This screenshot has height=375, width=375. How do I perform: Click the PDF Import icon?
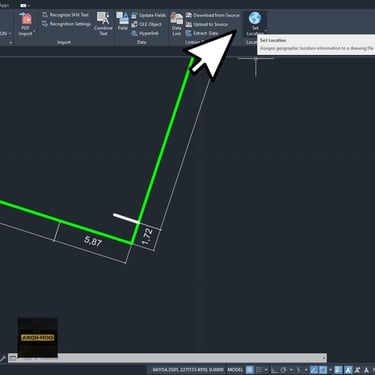tap(25, 18)
